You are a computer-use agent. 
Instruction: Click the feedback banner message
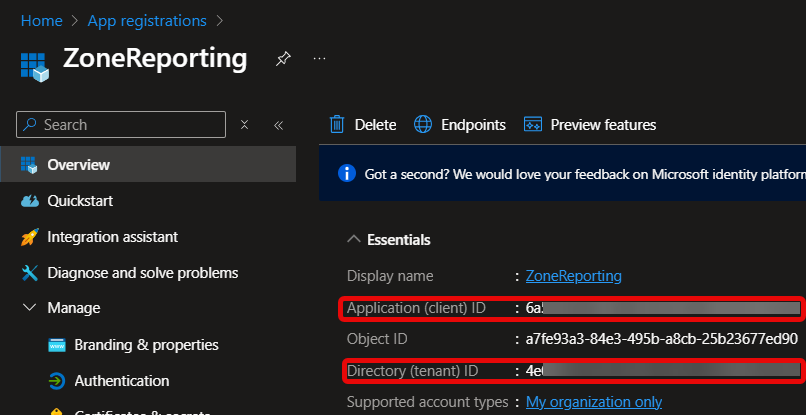585,174
